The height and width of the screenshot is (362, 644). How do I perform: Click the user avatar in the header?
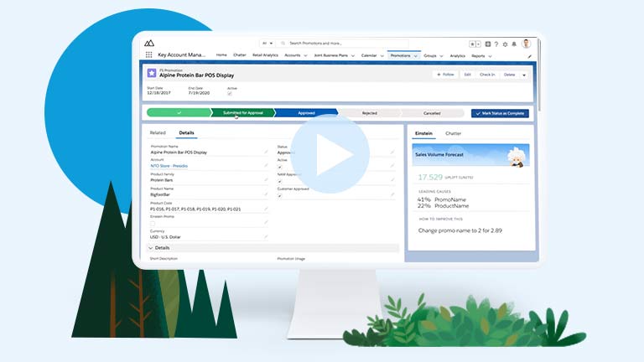(526, 44)
